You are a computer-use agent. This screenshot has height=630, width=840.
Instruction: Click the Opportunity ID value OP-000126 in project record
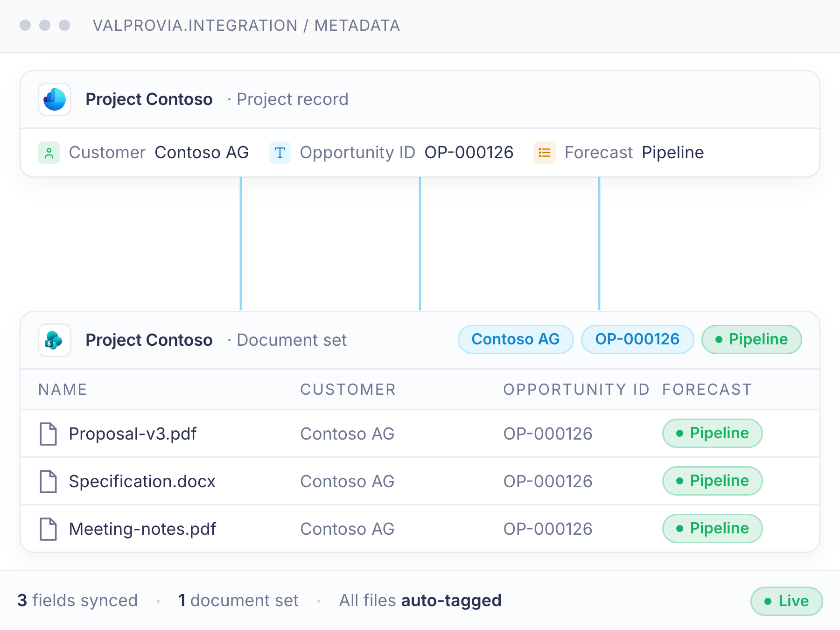click(x=469, y=153)
